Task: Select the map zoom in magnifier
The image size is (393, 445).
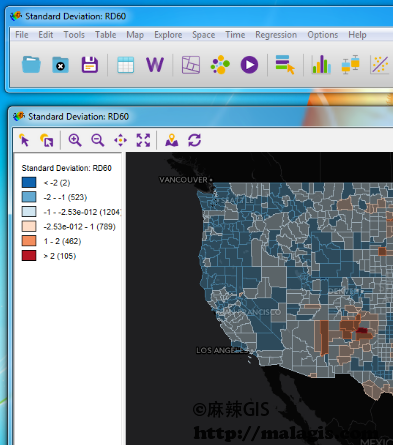Action: 75,140
